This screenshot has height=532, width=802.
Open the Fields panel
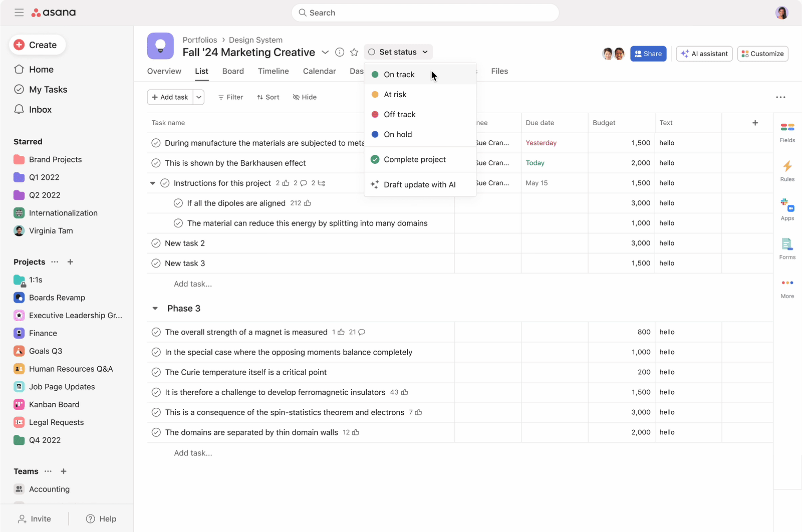[787, 132]
